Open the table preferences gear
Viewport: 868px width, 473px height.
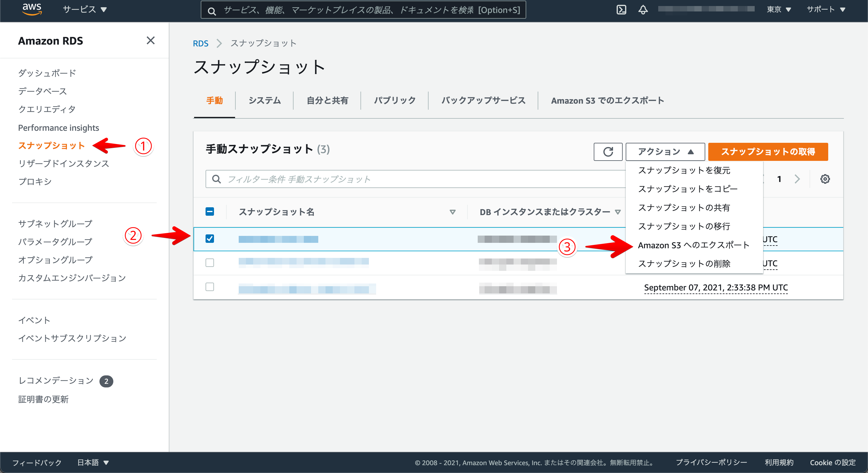click(x=825, y=179)
